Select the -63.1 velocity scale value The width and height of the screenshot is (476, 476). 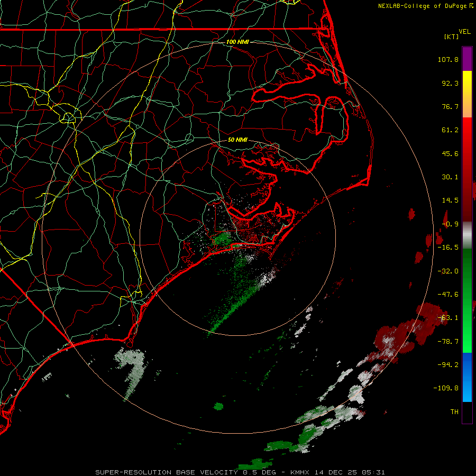(x=448, y=318)
